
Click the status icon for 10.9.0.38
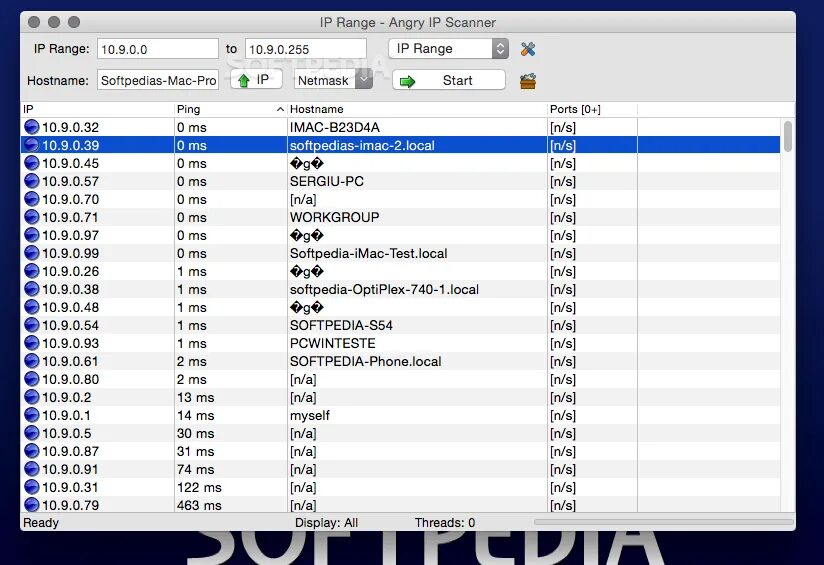[32, 289]
